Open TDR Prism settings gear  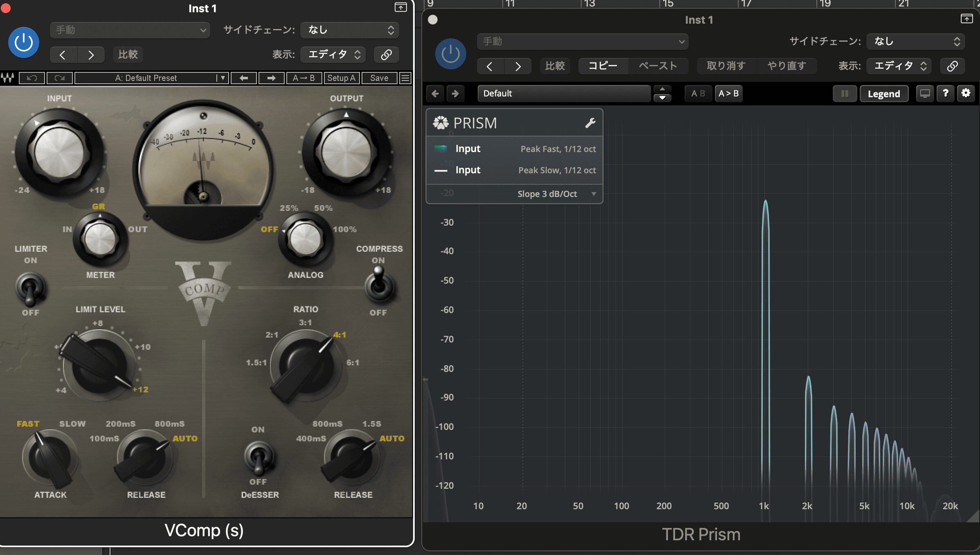pos(966,94)
